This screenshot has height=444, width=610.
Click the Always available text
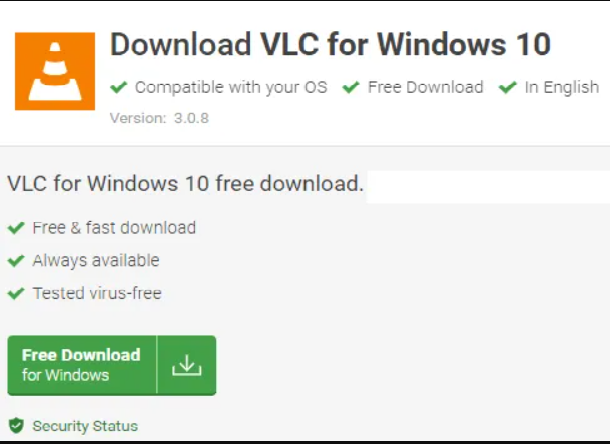96,260
